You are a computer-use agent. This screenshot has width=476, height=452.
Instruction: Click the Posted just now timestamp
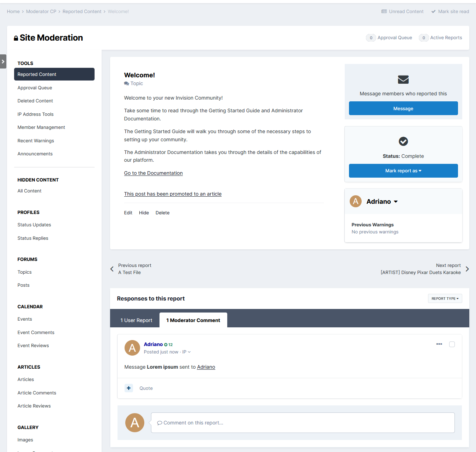161,352
